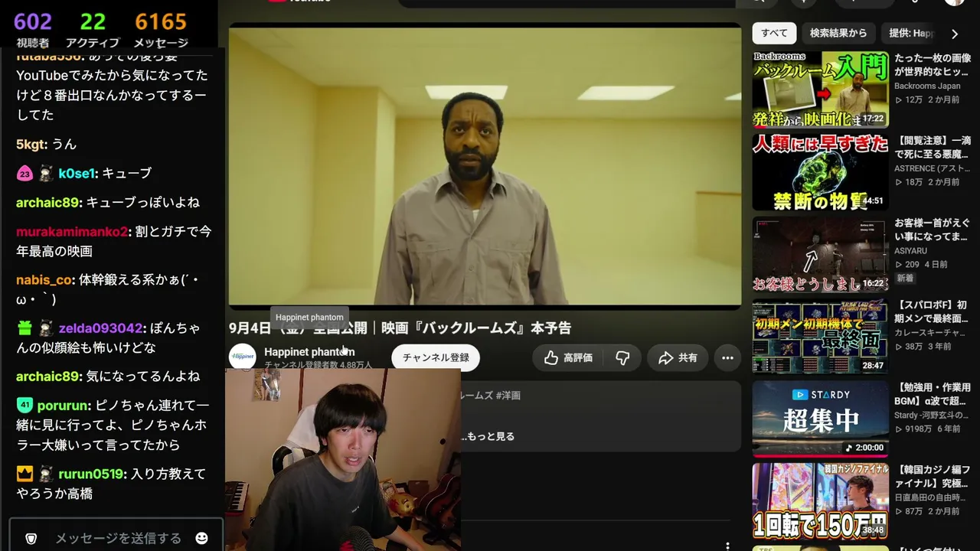The width and height of the screenshot is (980, 551).
Task: Open the emoji picker in chat box
Action: point(202,538)
